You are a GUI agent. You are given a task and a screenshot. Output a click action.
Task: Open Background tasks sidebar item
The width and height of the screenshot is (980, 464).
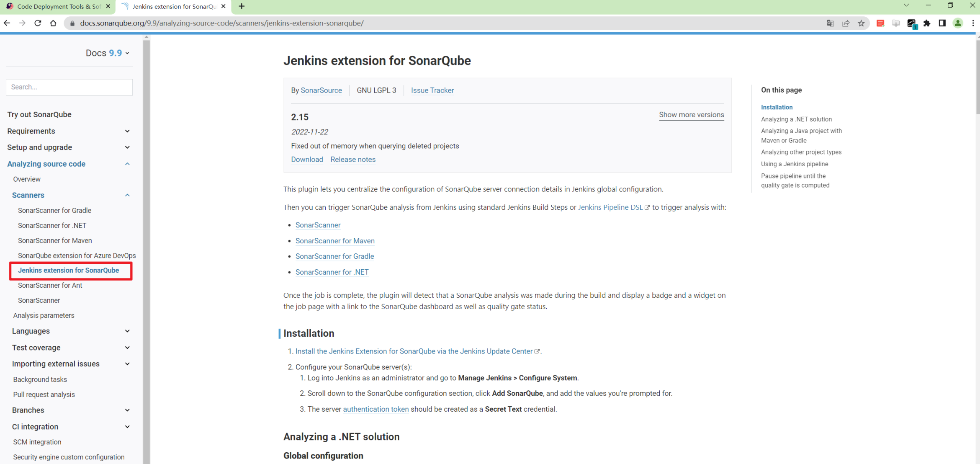[x=40, y=379]
